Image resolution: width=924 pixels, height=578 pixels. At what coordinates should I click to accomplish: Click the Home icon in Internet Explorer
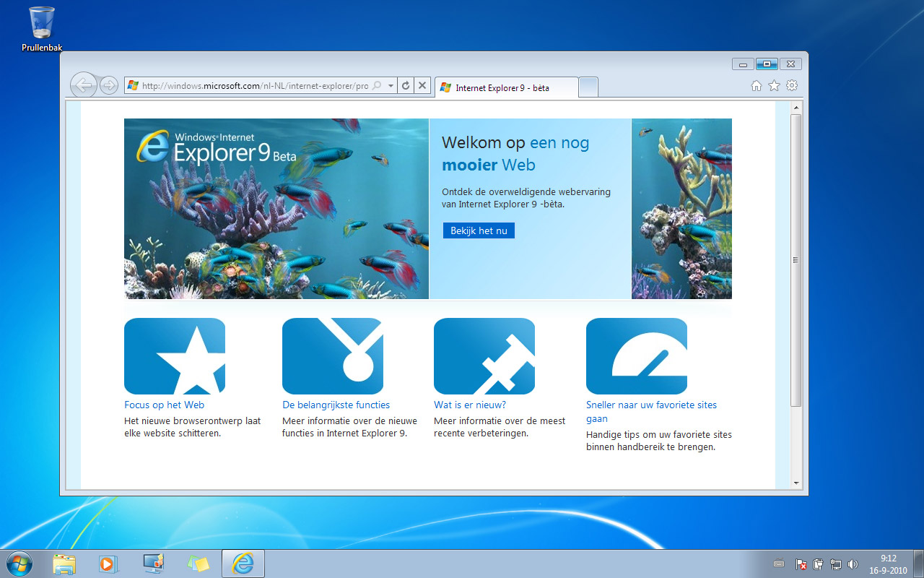coord(757,86)
